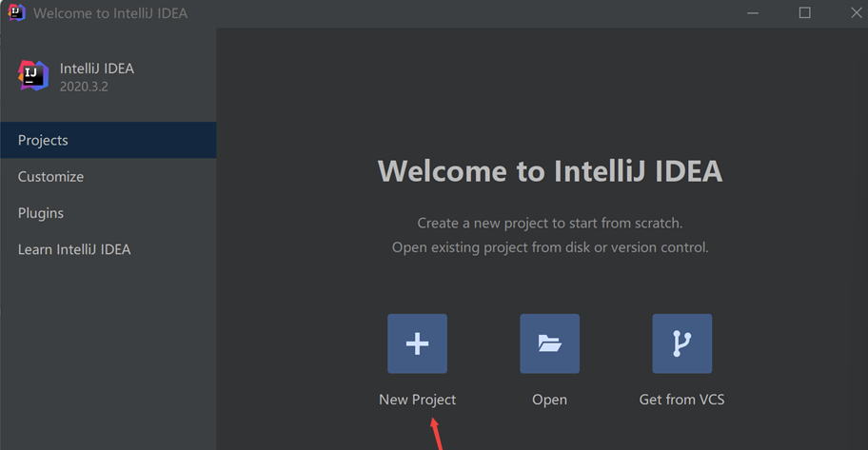The image size is (868, 450).
Task: Click the 2020.3.2 version number
Action: click(84, 87)
